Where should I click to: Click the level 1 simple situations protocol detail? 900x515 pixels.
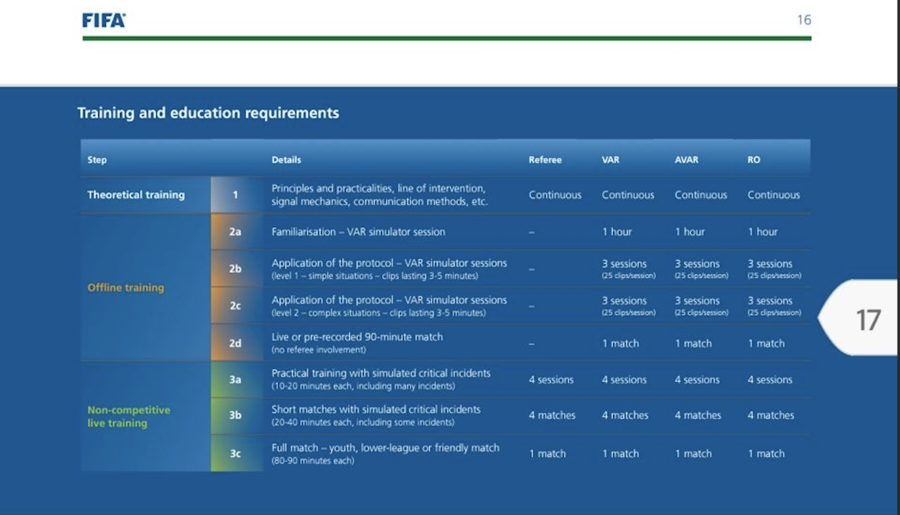click(x=374, y=276)
